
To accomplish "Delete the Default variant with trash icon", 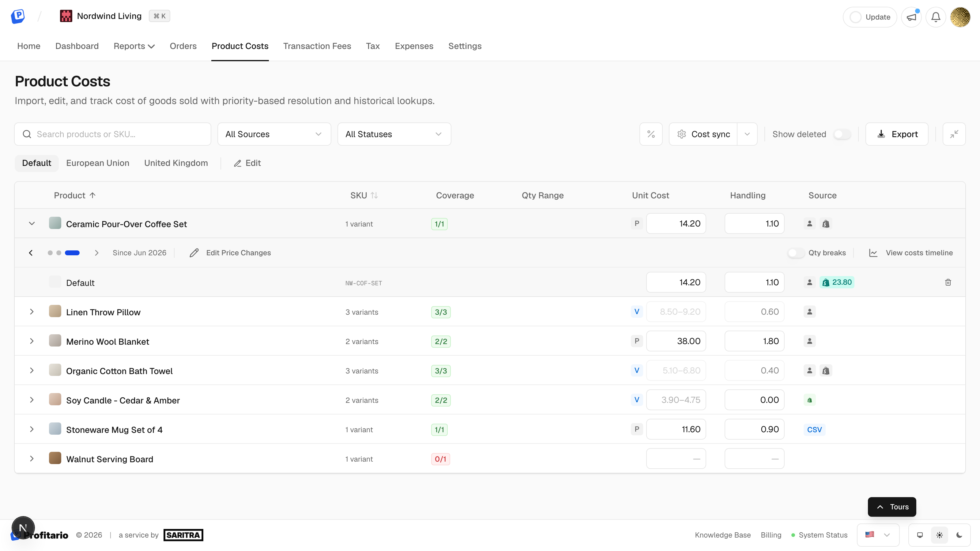I will (948, 282).
